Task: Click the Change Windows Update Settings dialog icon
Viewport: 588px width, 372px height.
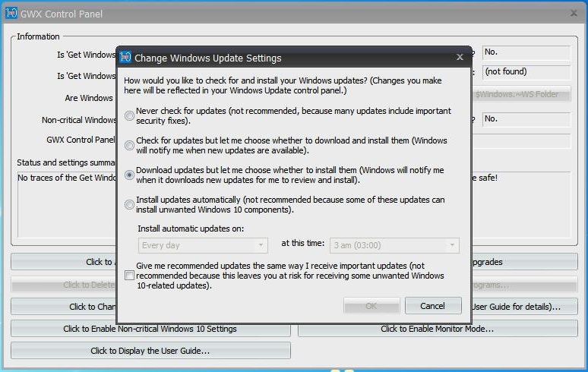Action: (x=125, y=57)
